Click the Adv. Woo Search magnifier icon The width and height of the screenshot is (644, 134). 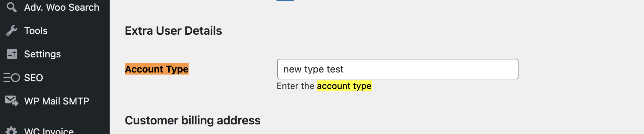(12, 7)
